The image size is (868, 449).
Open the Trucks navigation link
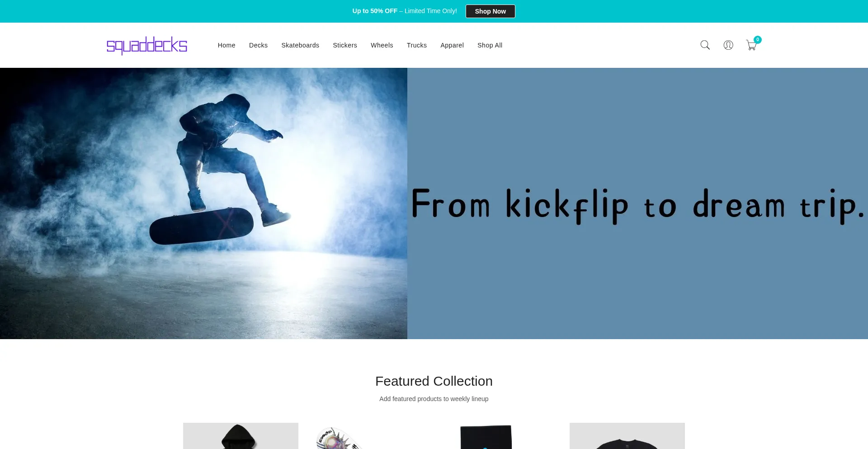click(417, 45)
